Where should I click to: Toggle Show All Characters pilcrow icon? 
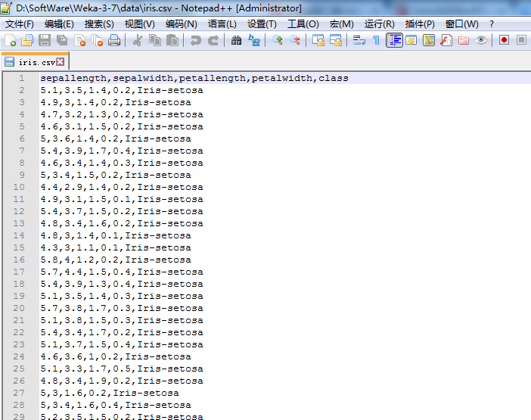pyautogui.click(x=376, y=40)
